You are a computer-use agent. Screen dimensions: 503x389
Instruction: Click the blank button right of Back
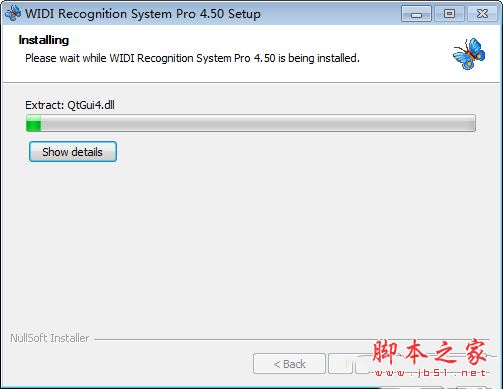[x=340, y=364]
